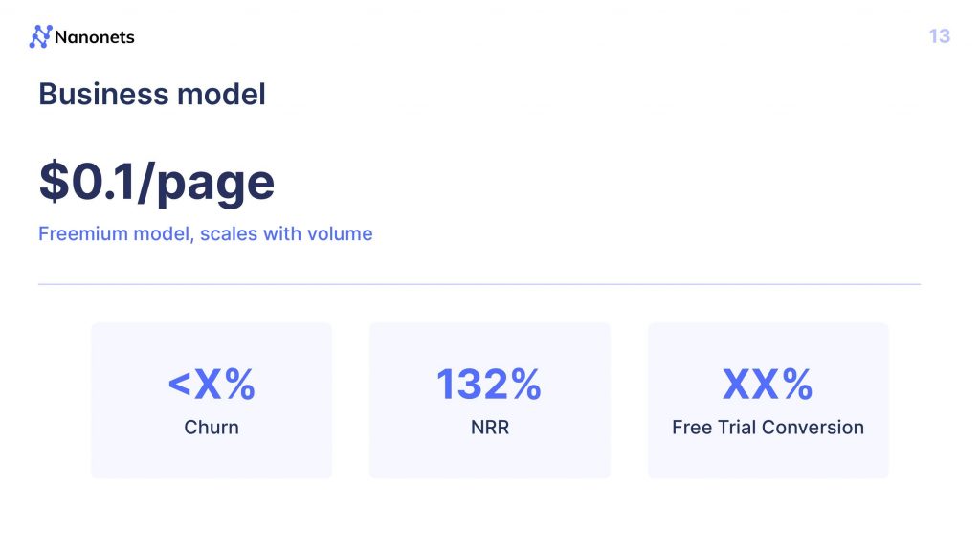Click the $0.1/page pricing headline
The width and height of the screenshot is (980, 551).
[156, 182]
